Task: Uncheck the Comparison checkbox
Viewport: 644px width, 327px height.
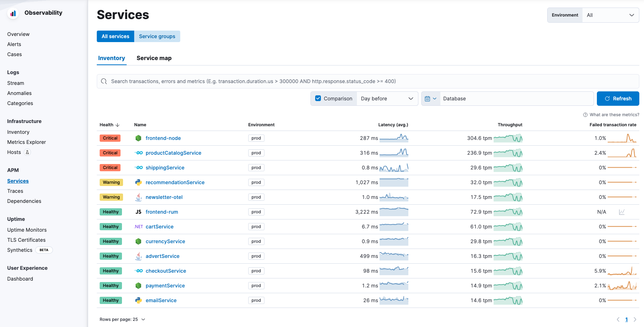Action: click(318, 99)
